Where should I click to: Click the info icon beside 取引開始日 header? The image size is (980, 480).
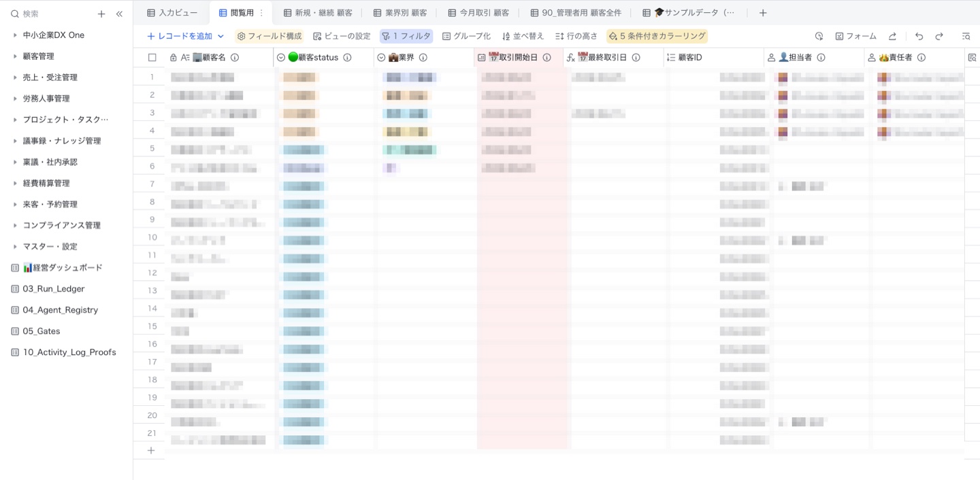tap(546, 58)
